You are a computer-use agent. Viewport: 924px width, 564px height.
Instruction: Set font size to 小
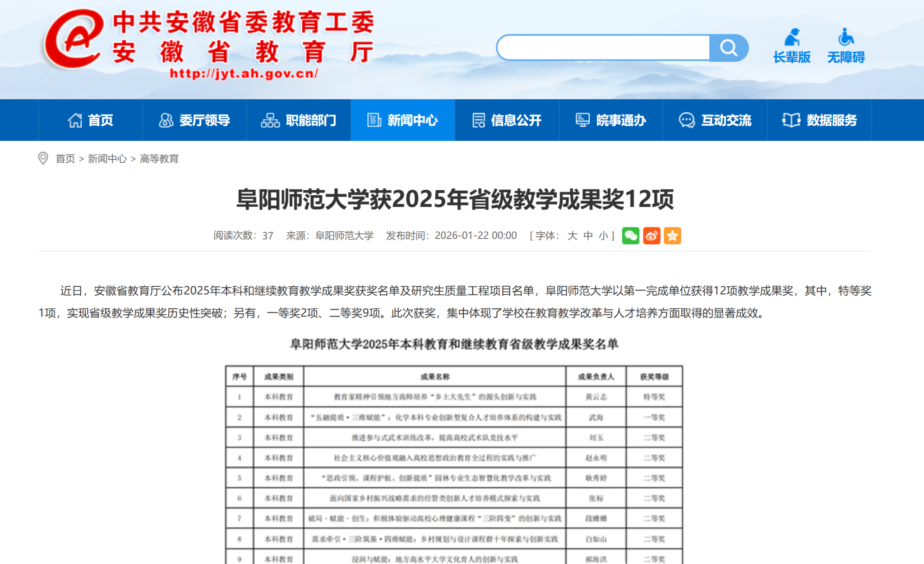point(603,236)
